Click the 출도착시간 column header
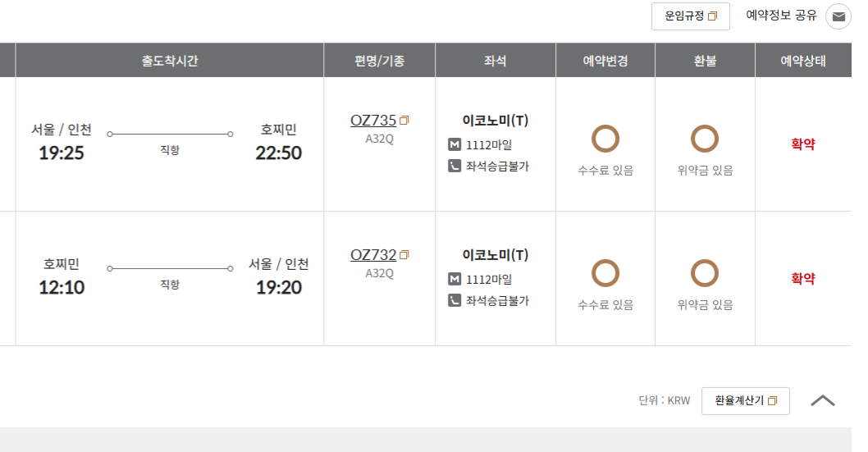 click(170, 61)
